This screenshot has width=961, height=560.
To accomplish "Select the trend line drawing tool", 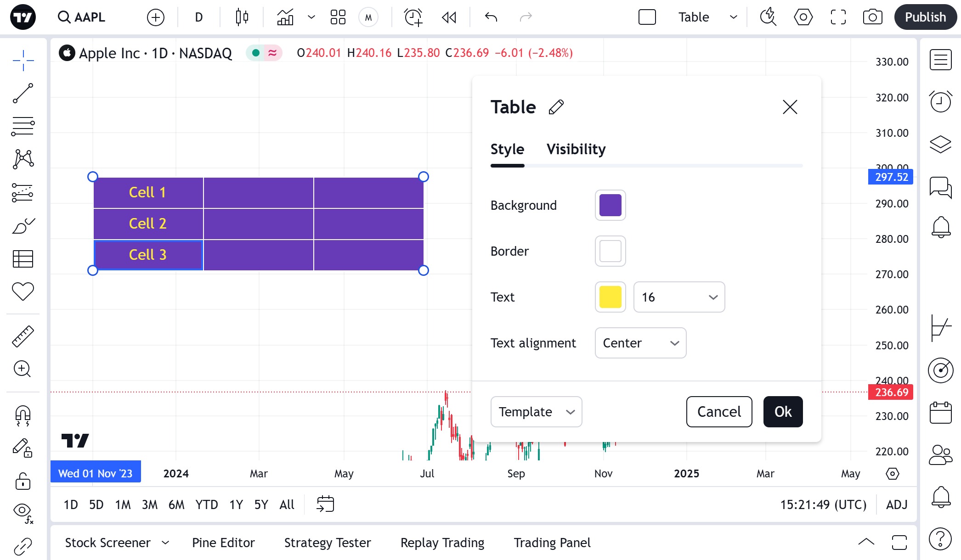I will tap(23, 93).
